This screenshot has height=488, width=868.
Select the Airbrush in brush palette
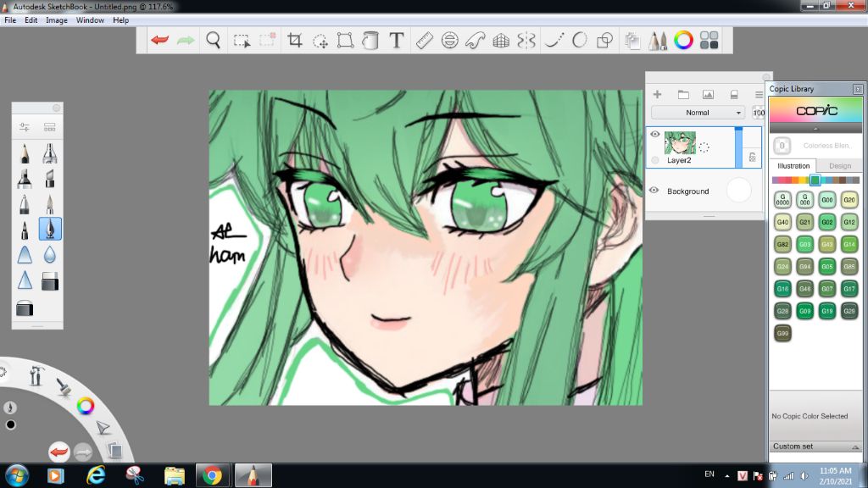(x=49, y=153)
